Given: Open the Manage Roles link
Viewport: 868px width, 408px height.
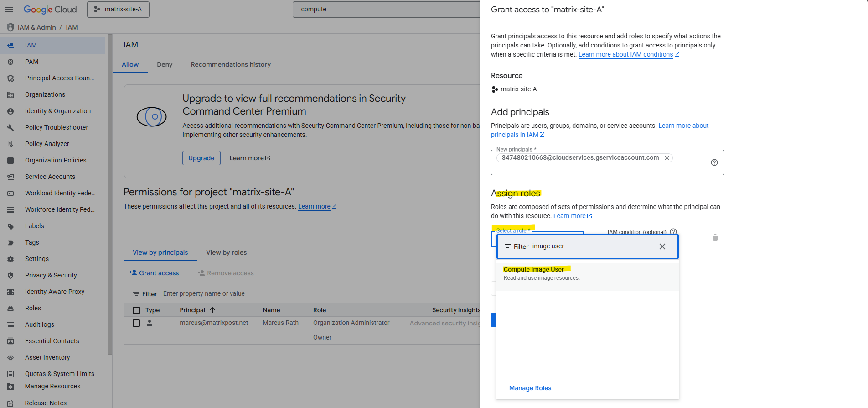Looking at the screenshot, I should tap(530, 388).
